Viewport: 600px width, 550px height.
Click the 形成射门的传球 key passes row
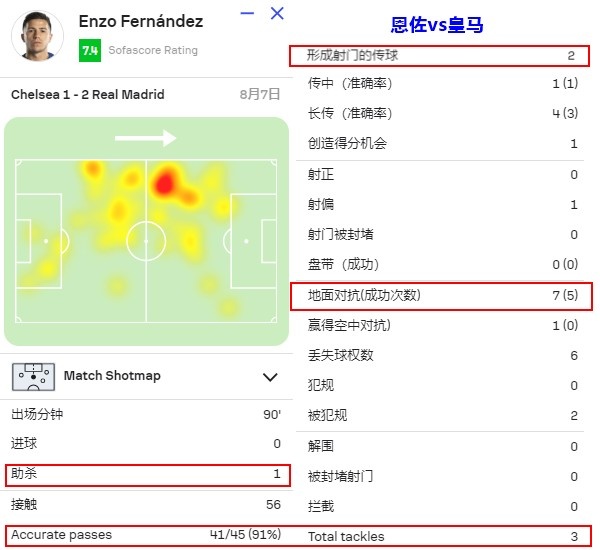point(439,56)
